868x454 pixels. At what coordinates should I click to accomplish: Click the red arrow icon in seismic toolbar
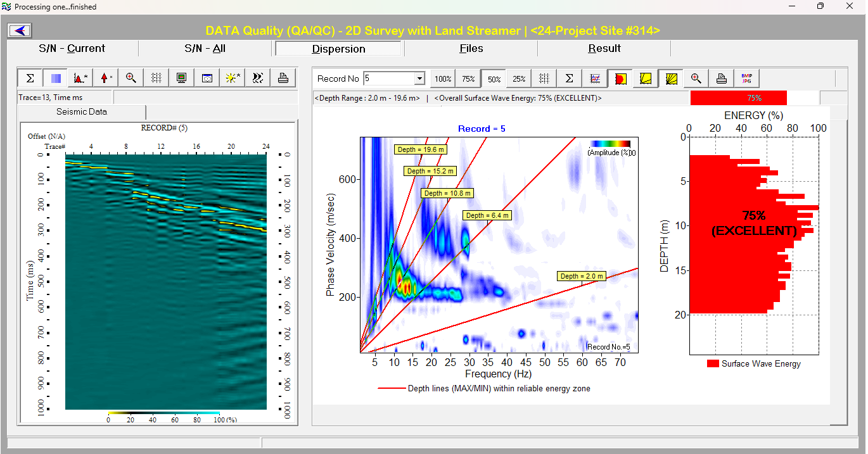click(106, 78)
